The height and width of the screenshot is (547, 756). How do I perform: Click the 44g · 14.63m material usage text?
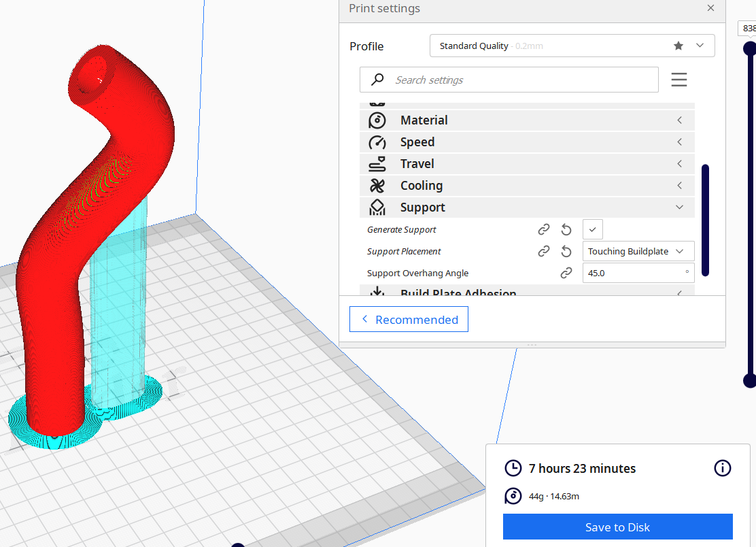click(554, 496)
